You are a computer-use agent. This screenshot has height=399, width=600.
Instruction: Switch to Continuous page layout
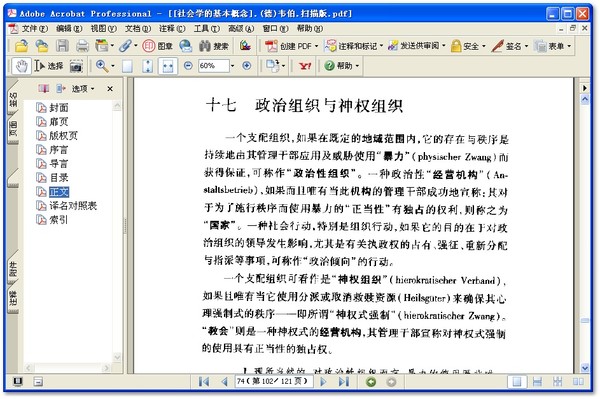[x=537, y=381]
